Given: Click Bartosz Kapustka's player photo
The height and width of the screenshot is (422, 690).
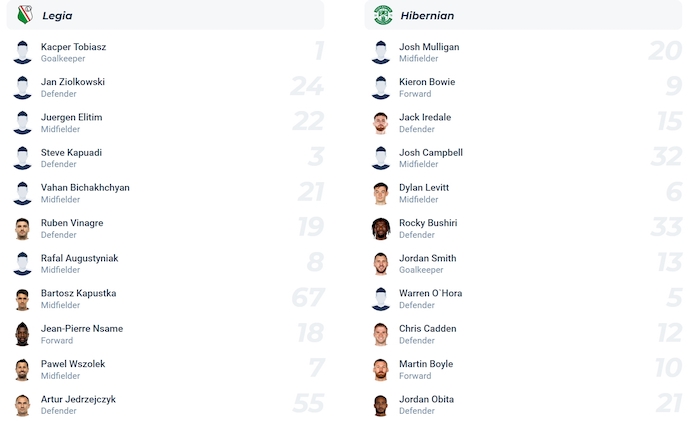Looking at the screenshot, I should 23,299.
